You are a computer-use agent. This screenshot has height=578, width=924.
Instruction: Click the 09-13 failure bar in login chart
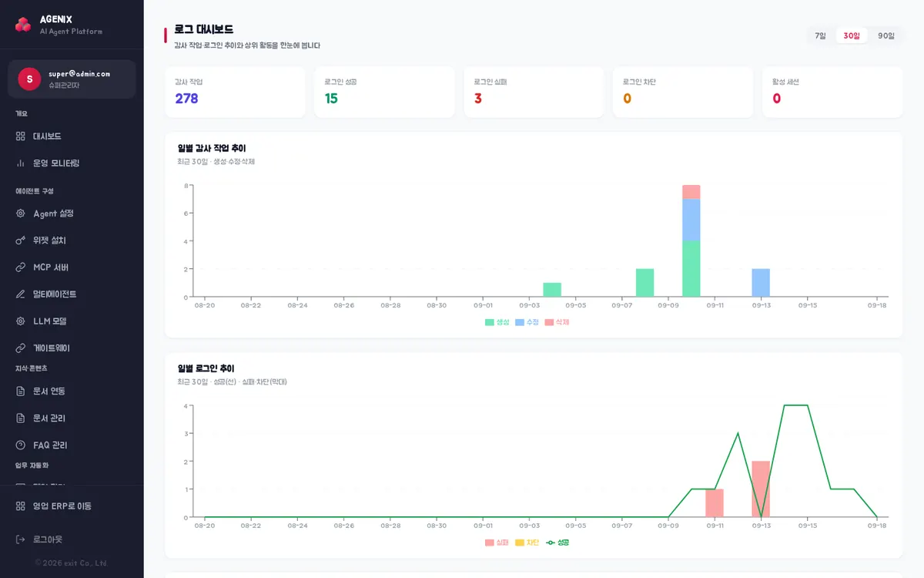click(x=761, y=489)
